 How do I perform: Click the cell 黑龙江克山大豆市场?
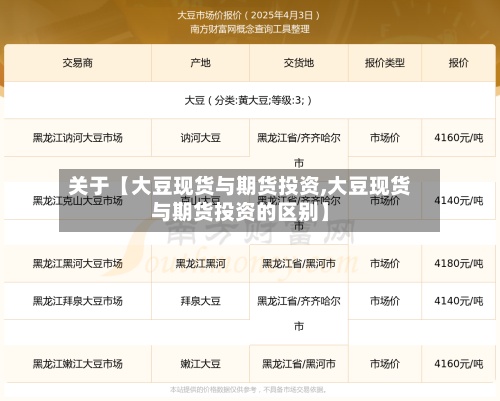78,201
